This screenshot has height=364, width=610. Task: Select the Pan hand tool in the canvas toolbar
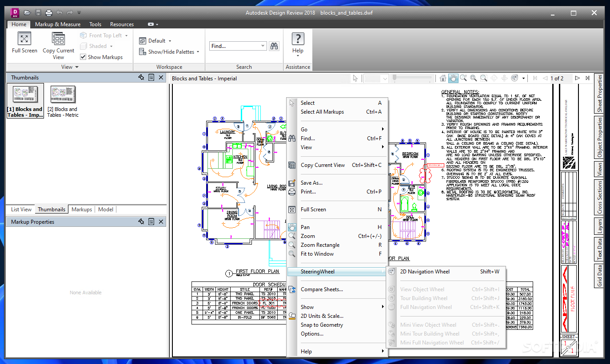(453, 78)
